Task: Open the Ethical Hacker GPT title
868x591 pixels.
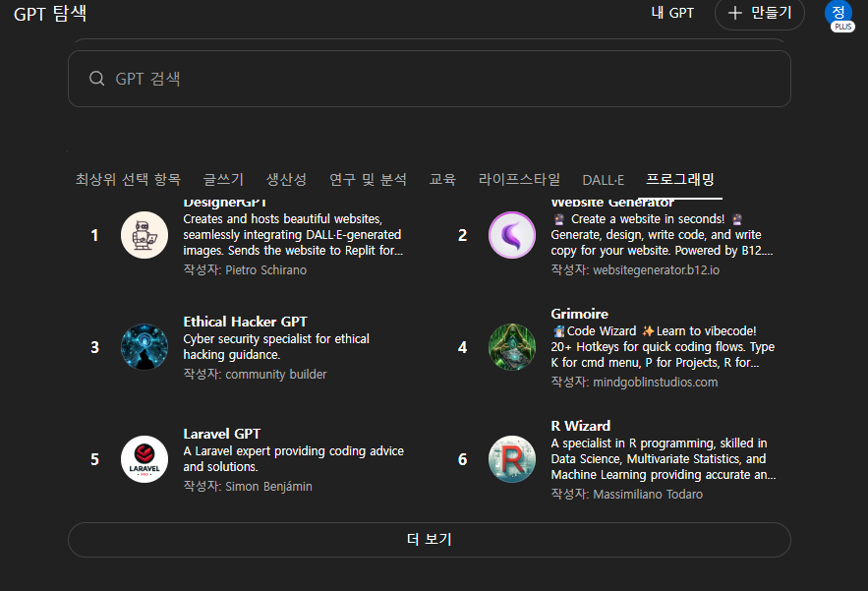Action: pos(245,322)
